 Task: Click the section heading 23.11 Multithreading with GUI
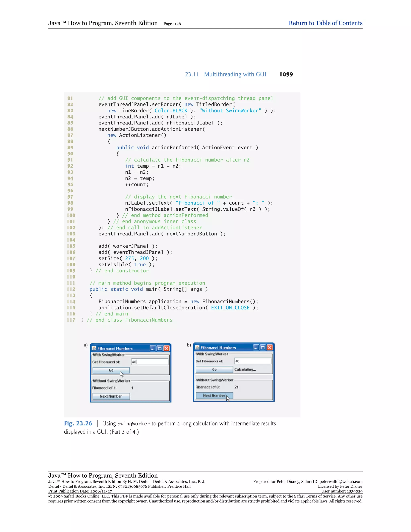225,74
